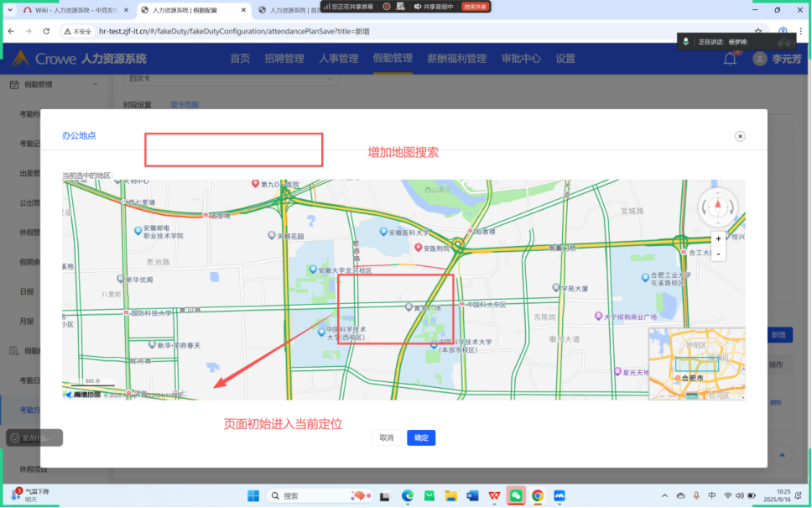This screenshot has height=508, width=812.
Task: Close the 办公地点 dialog with the X icon
Action: coord(740,136)
